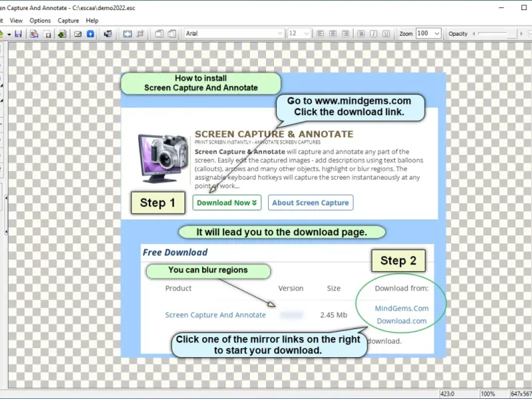The image size is (532, 399).
Task: Click the 'Product' column header text
Action: click(x=178, y=288)
